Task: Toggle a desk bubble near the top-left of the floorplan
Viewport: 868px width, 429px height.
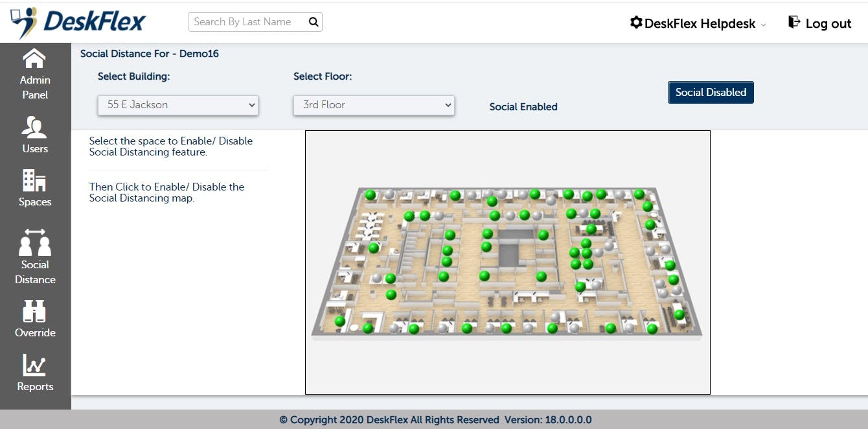Action: point(371,194)
